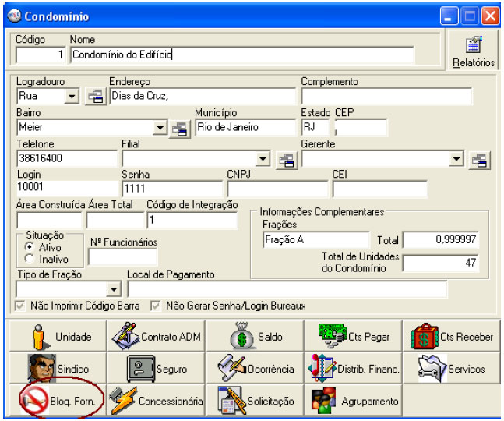Expand the Logradouro dropdown
504x421 pixels.
click(x=72, y=96)
